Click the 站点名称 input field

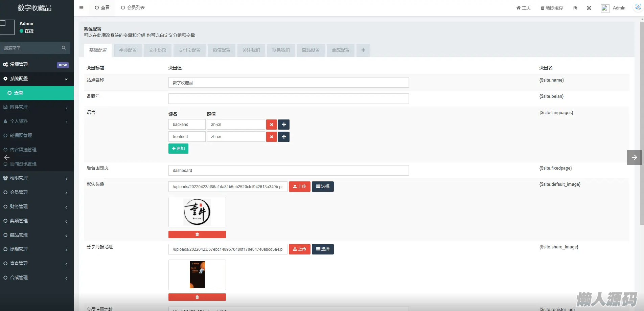click(x=289, y=83)
